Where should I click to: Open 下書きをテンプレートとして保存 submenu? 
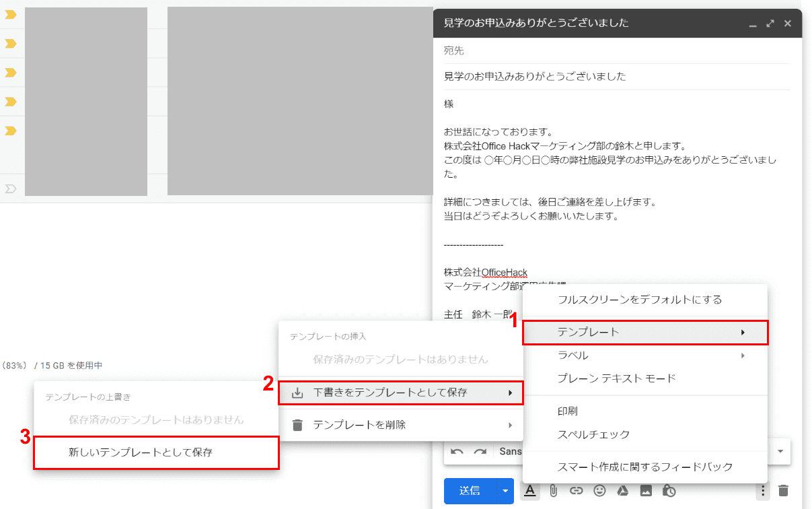click(401, 393)
